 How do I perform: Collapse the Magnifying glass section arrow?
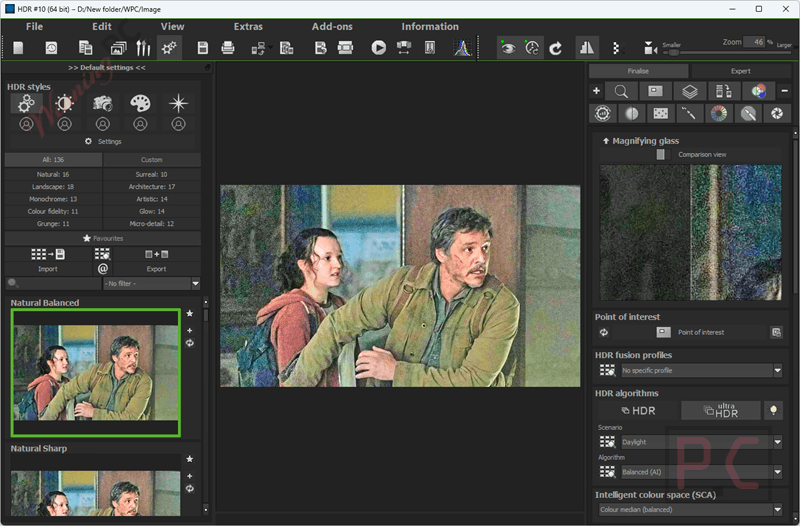click(606, 141)
